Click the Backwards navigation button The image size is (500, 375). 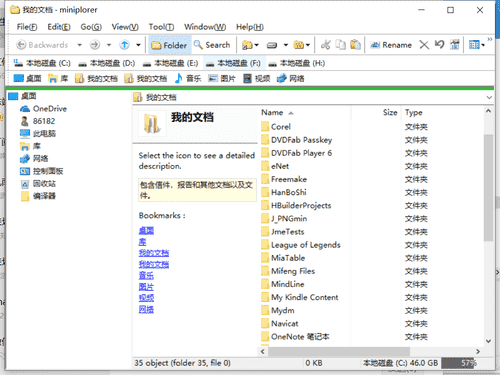42,45
